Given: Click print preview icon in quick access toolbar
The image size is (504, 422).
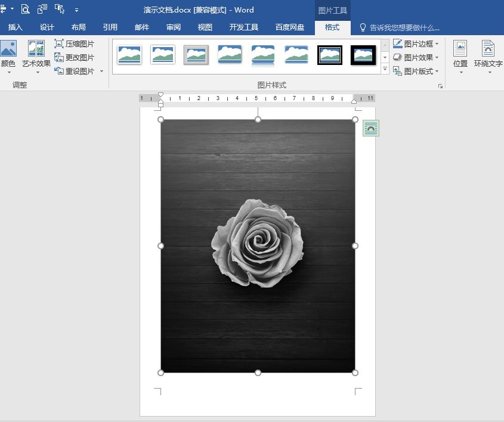Looking at the screenshot, I should click(25, 10).
